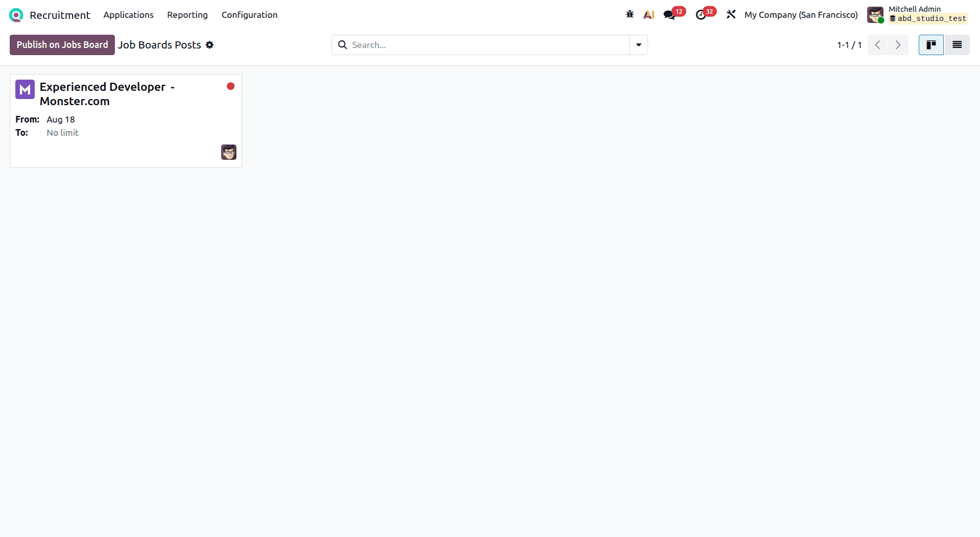
Task: Click the abd_studio_test database label
Action: (x=928, y=19)
